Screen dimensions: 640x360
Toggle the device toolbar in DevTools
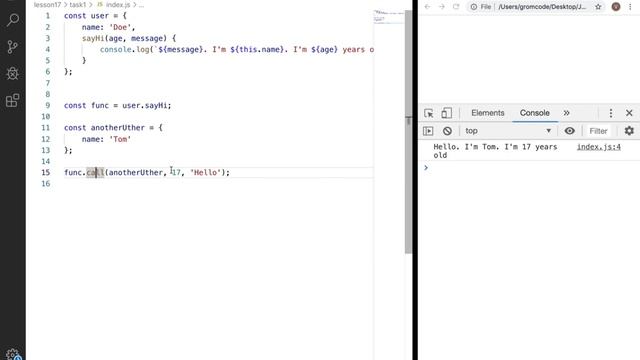(x=447, y=113)
